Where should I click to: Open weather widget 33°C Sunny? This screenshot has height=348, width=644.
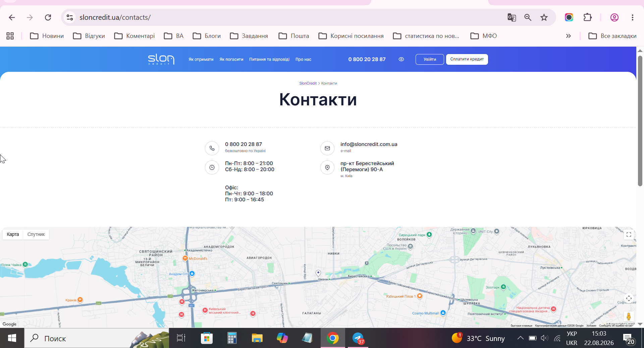478,338
